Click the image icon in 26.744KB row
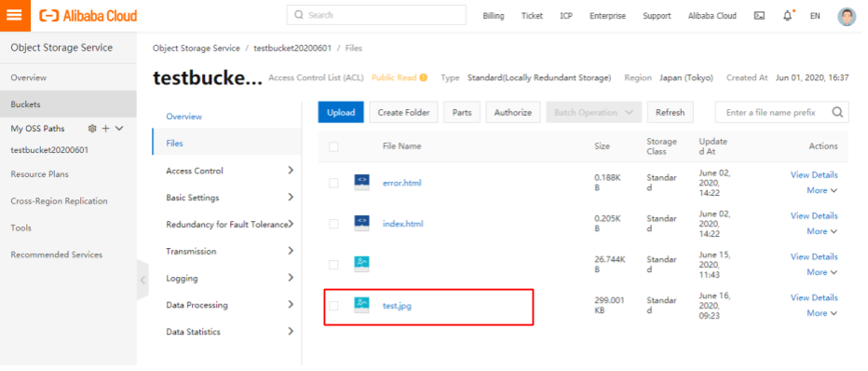868x371 pixels. pos(361,265)
